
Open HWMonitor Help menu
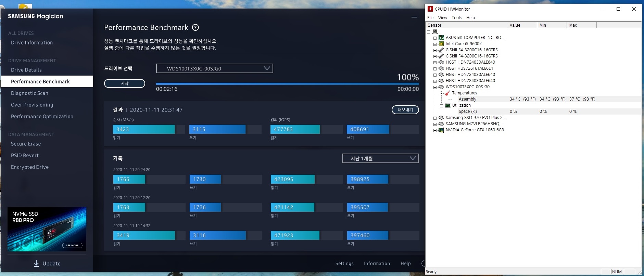470,17
